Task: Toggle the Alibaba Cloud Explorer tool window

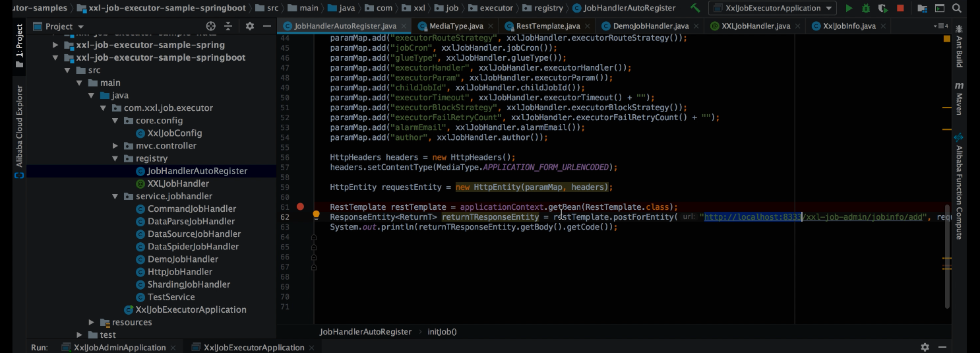Action: (x=19, y=131)
